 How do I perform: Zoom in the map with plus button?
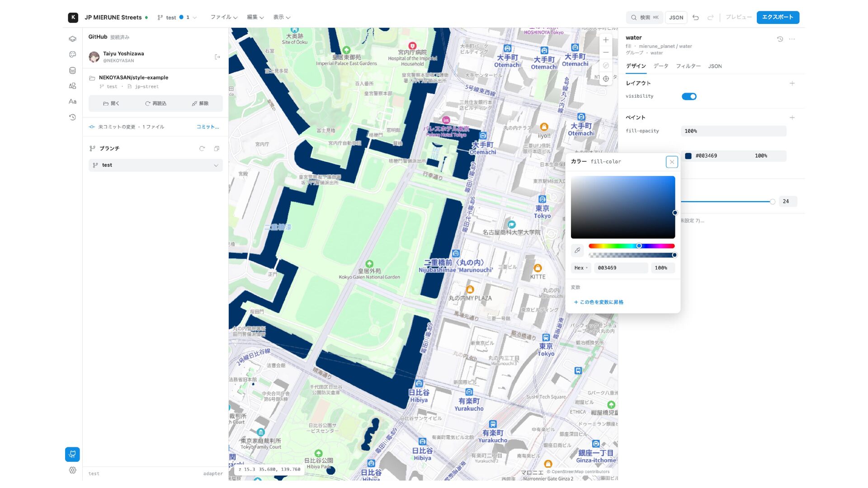coord(606,40)
